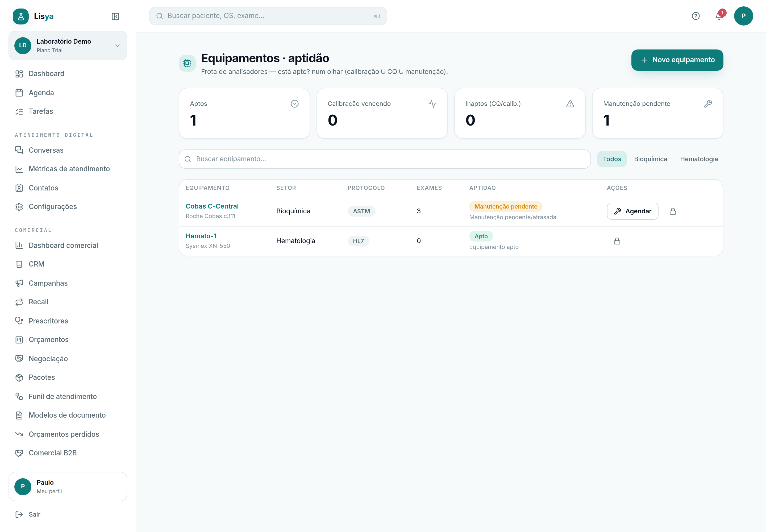Click the Conversas chat bubbles icon
Image resolution: width=766 pixels, height=532 pixels.
point(19,150)
